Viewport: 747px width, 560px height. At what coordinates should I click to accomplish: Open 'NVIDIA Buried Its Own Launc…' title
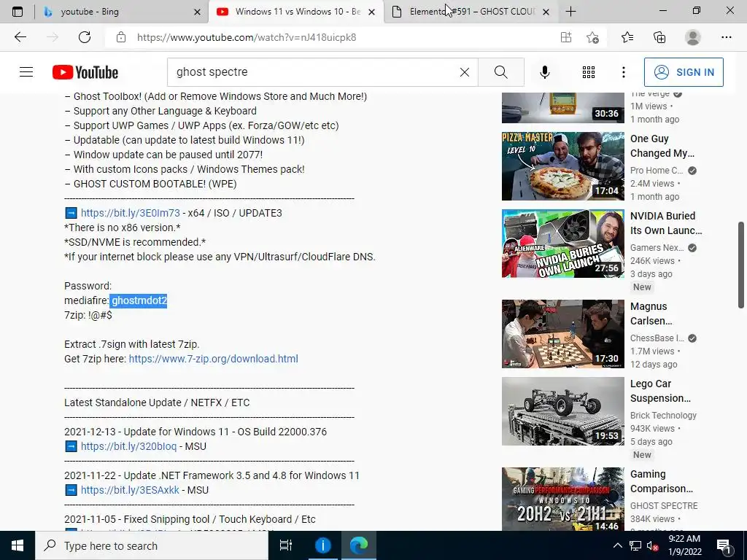pos(666,223)
